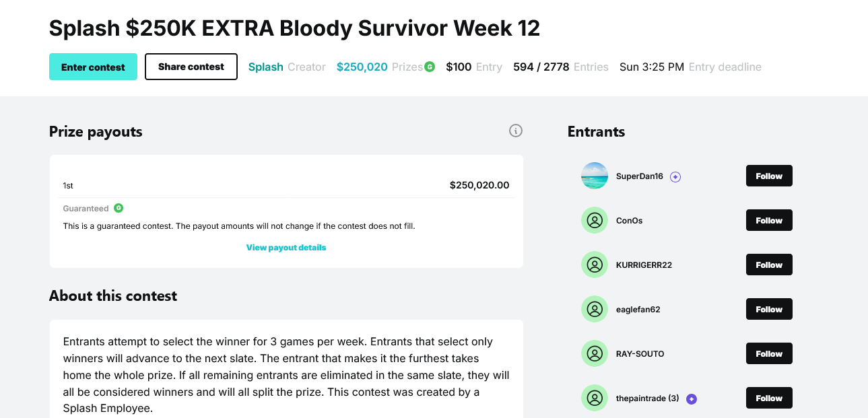The width and height of the screenshot is (868, 418).
Task: Click the green G badge next to prize amount
Action: click(430, 67)
